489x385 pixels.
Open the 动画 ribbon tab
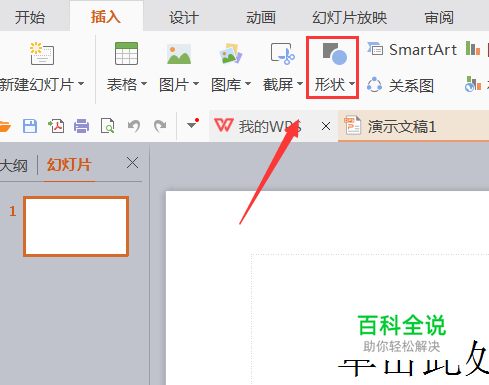(261, 17)
